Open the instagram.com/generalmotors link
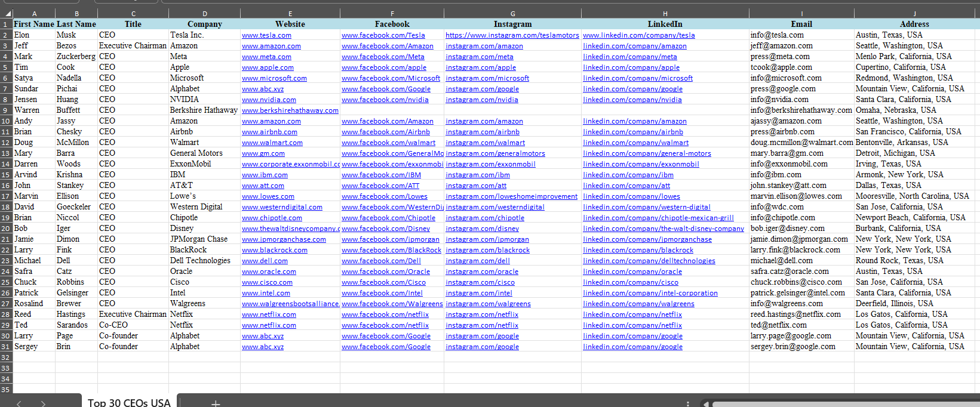The height and width of the screenshot is (407, 980). coord(495,153)
